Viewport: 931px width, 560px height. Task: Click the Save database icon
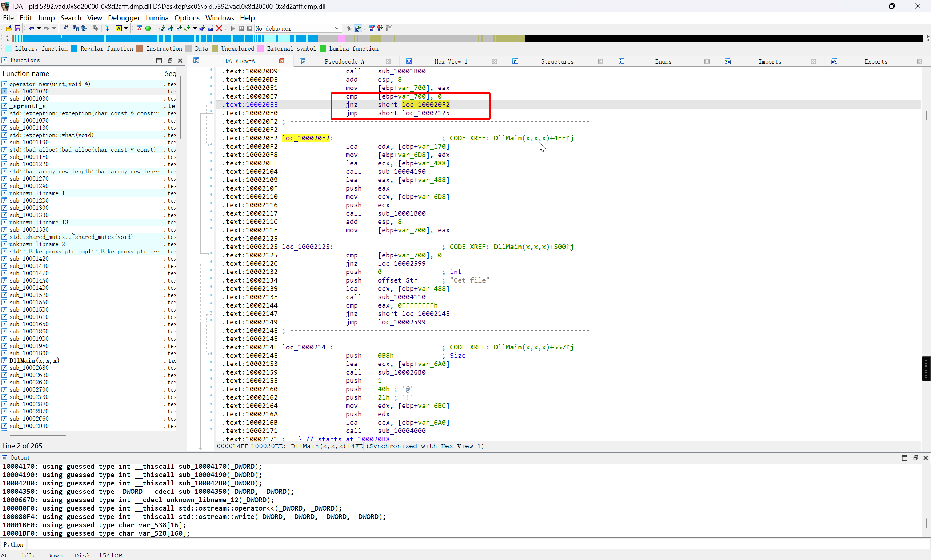coord(17,28)
